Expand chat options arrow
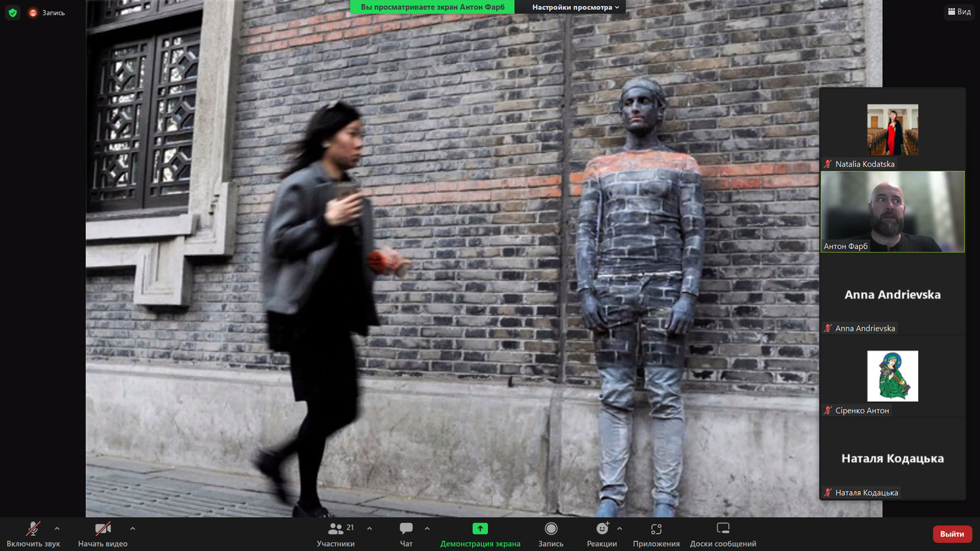 [427, 529]
